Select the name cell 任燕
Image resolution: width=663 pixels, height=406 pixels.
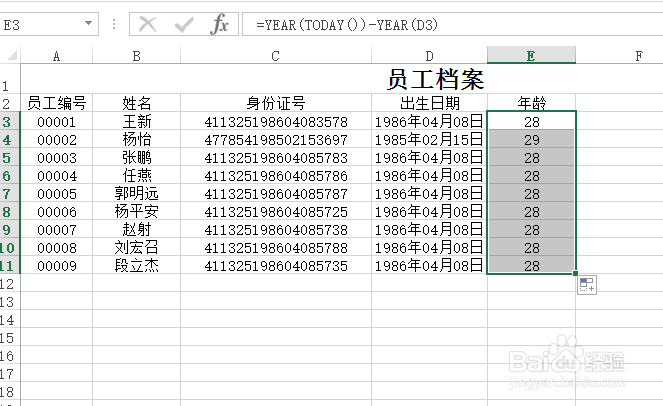pos(137,176)
